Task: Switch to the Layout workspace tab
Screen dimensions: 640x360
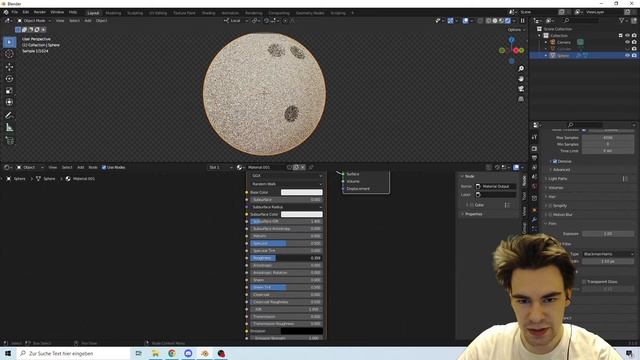Action: click(93, 13)
